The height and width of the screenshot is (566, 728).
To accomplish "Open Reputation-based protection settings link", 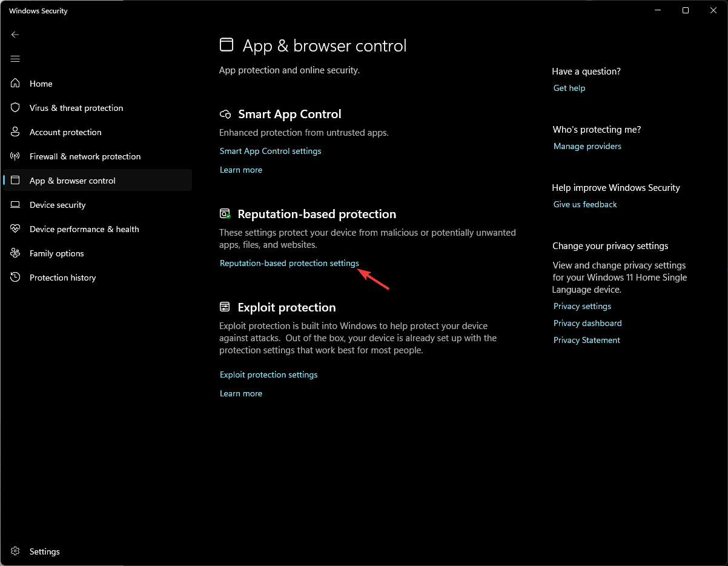I will coord(290,263).
